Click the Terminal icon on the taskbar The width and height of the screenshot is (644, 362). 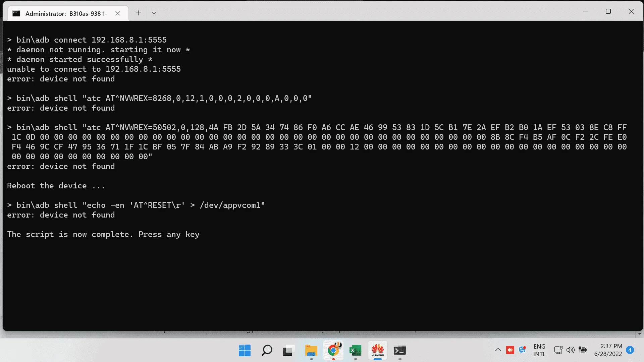[x=400, y=351]
